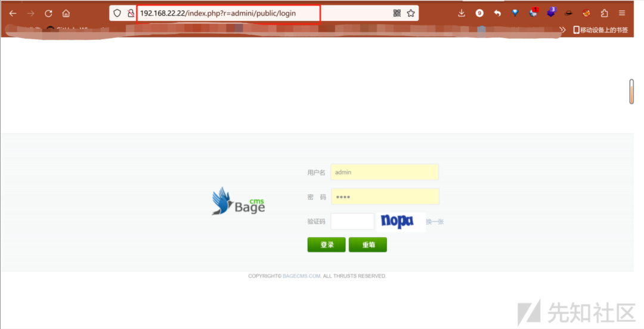Click the hat extension icon
The image size is (644, 329).
[568, 13]
